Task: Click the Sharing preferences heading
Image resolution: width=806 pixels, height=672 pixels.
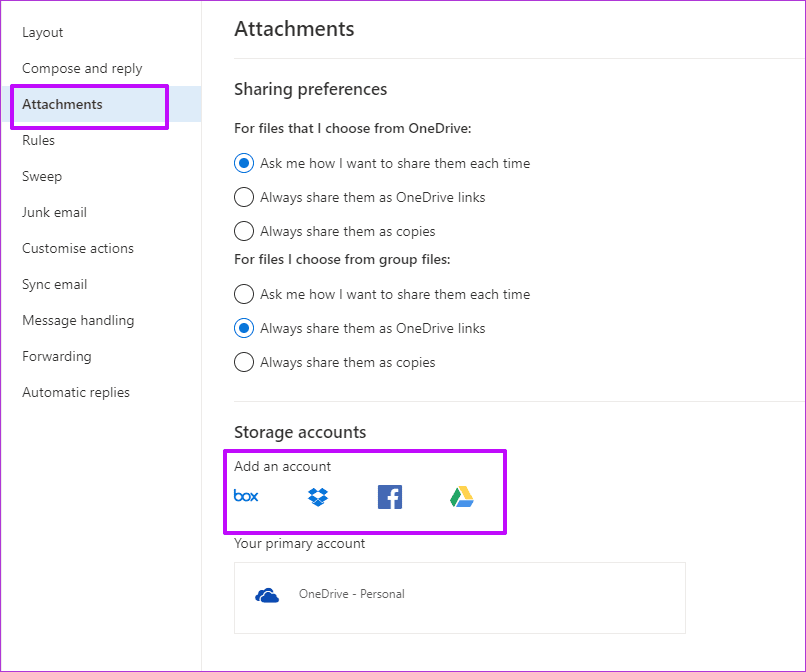Action: (x=310, y=89)
